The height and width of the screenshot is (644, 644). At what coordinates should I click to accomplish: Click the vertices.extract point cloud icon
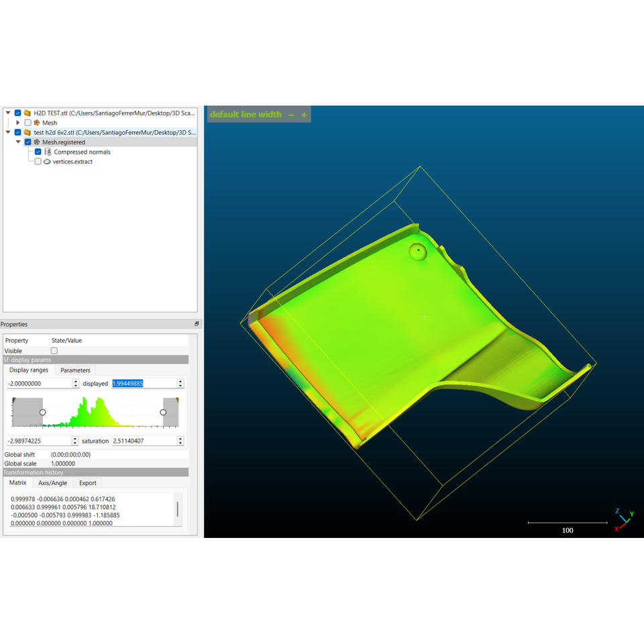tap(47, 162)
